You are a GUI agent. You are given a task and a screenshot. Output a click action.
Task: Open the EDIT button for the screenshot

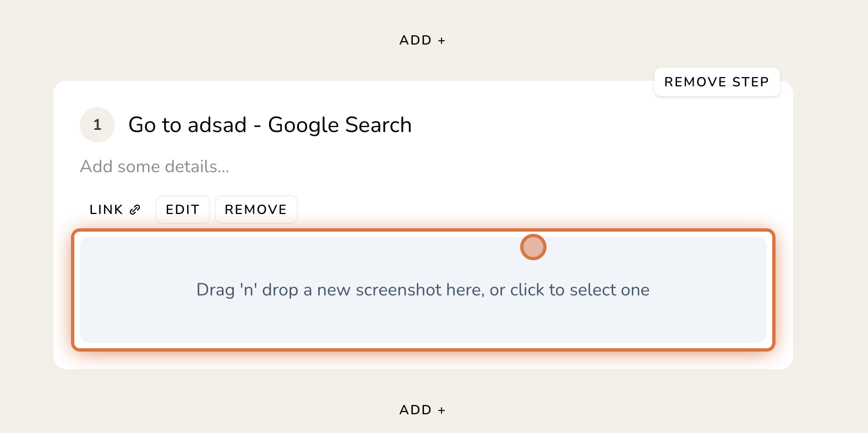pyautogui.click(x=183, y=210)
